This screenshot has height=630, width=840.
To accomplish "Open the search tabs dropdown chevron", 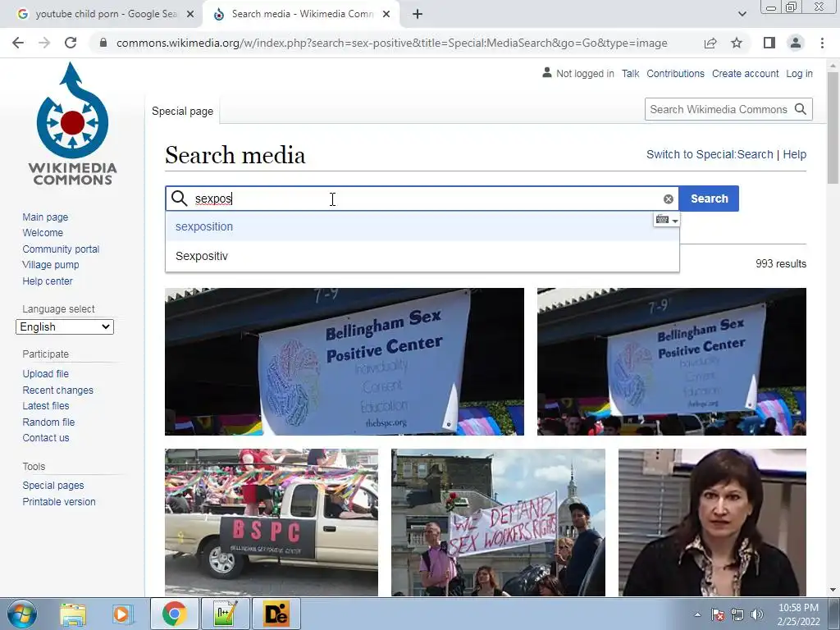I will (742, 14).
